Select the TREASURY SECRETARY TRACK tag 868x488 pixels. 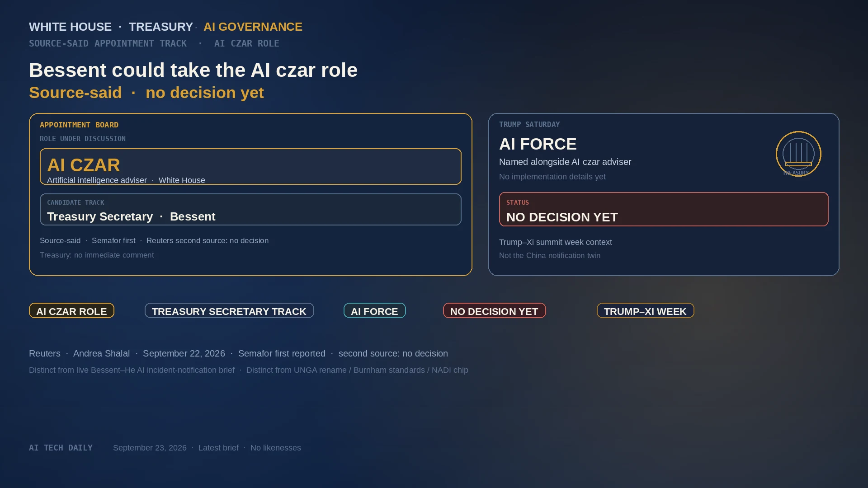(x=229, y=311)
